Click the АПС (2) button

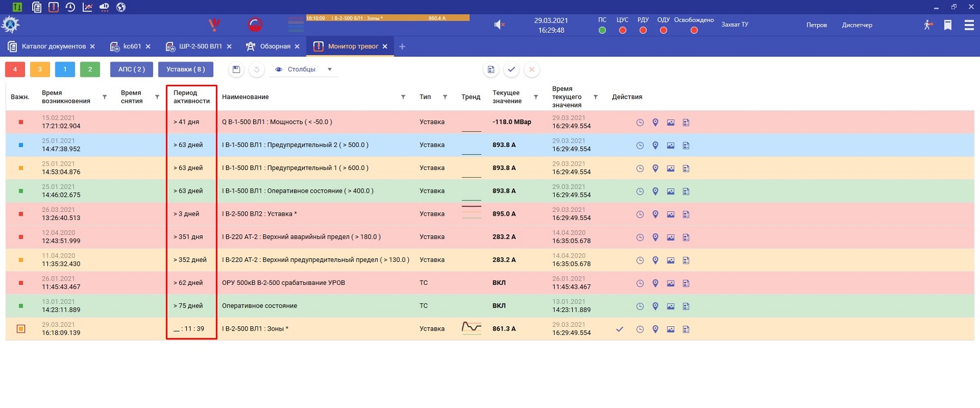(x=132, y=69)
